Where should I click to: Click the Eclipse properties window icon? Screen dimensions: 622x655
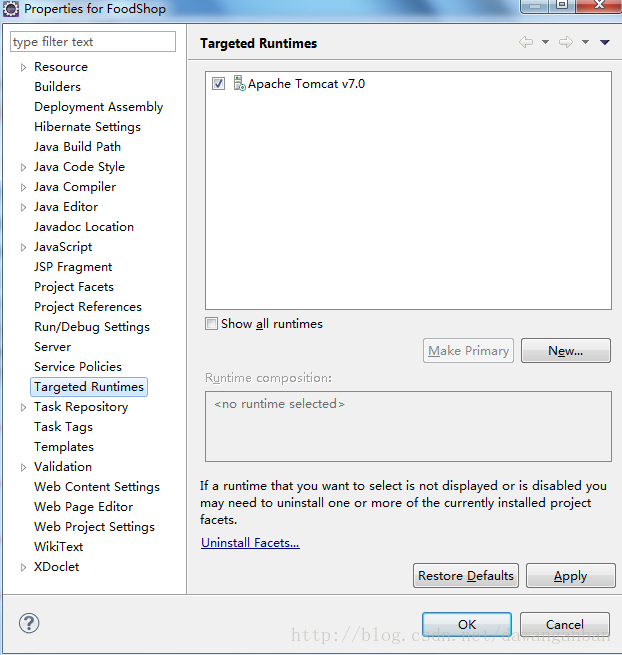[x=11, y=9]
